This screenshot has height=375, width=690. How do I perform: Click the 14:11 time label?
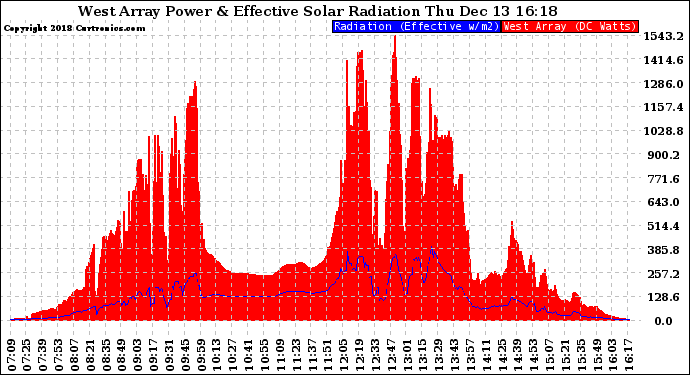(485, 355)
